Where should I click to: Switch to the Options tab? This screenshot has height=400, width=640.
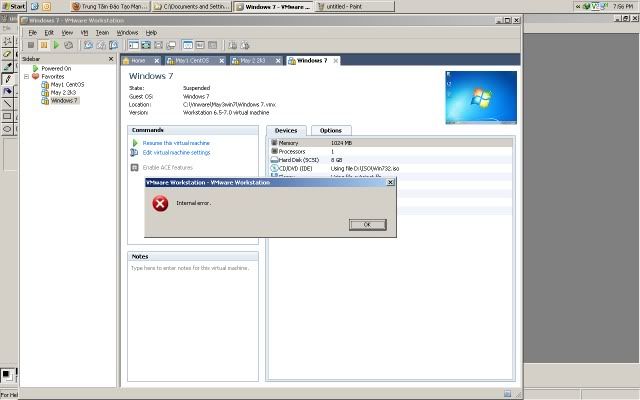(x=331, y=131)
